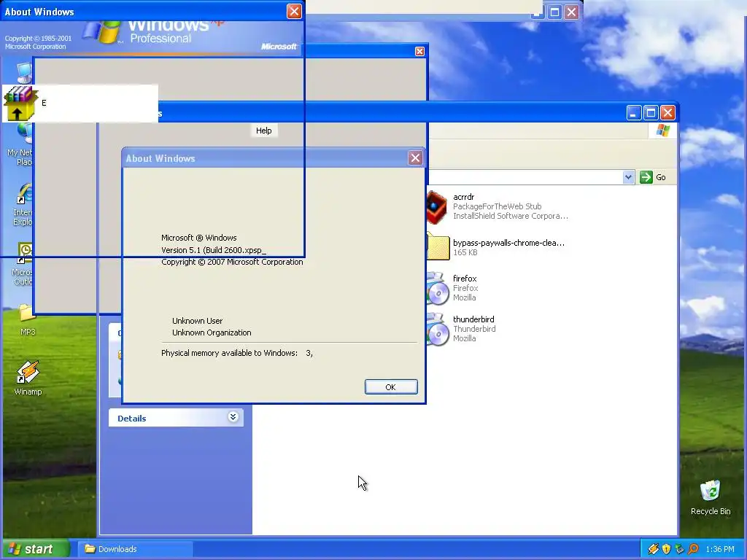Click OK in About Windows dialog
Image resolution: width=747 pixels, height=560 pixels.
[391, 386]
